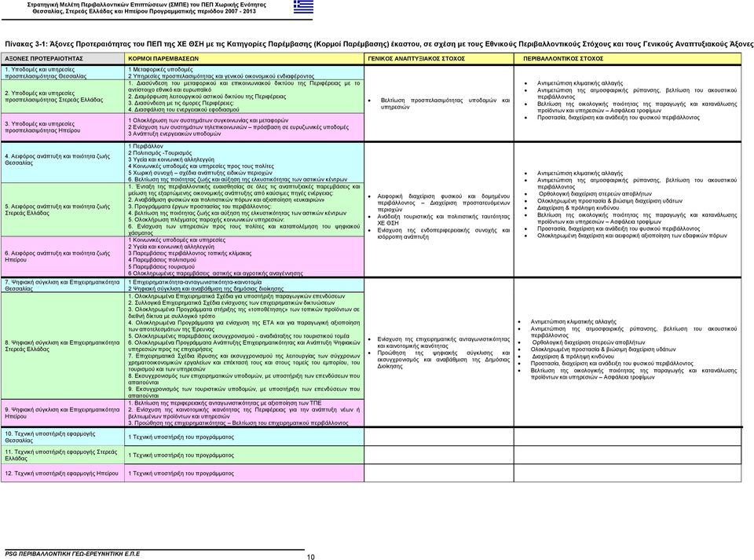
Task: Click "Ολοκληρωμένη διαχείριση και αειφορική αξιοποίηση των εδαφικών πόρων"
Action: coord(631,236)
